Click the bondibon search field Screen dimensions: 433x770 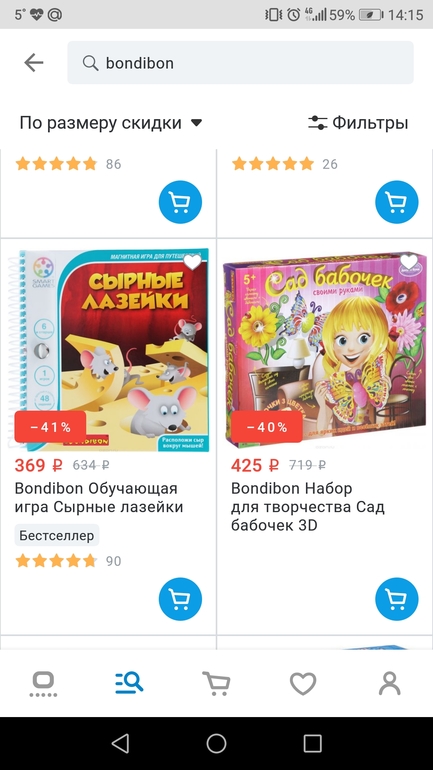click(240, 62)
